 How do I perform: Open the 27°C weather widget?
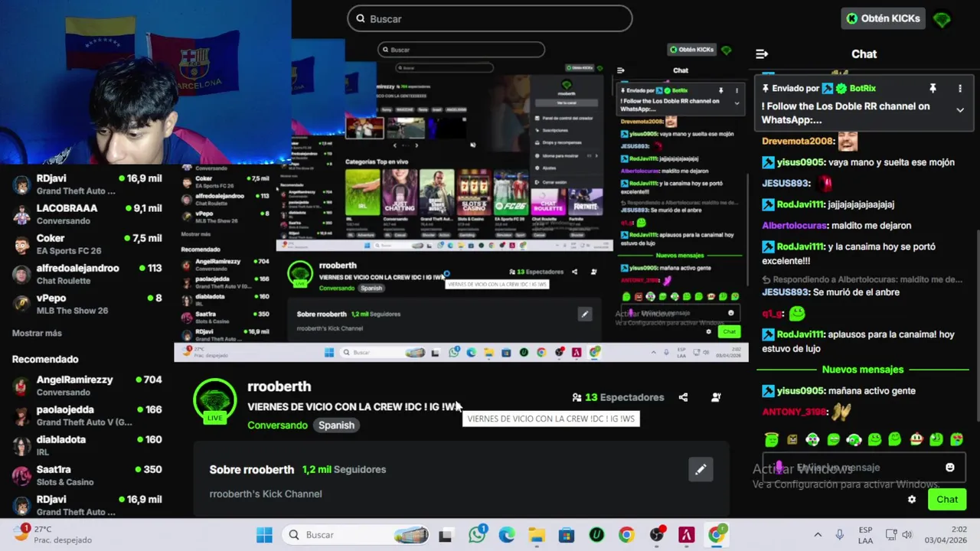[x=54, y=534]
